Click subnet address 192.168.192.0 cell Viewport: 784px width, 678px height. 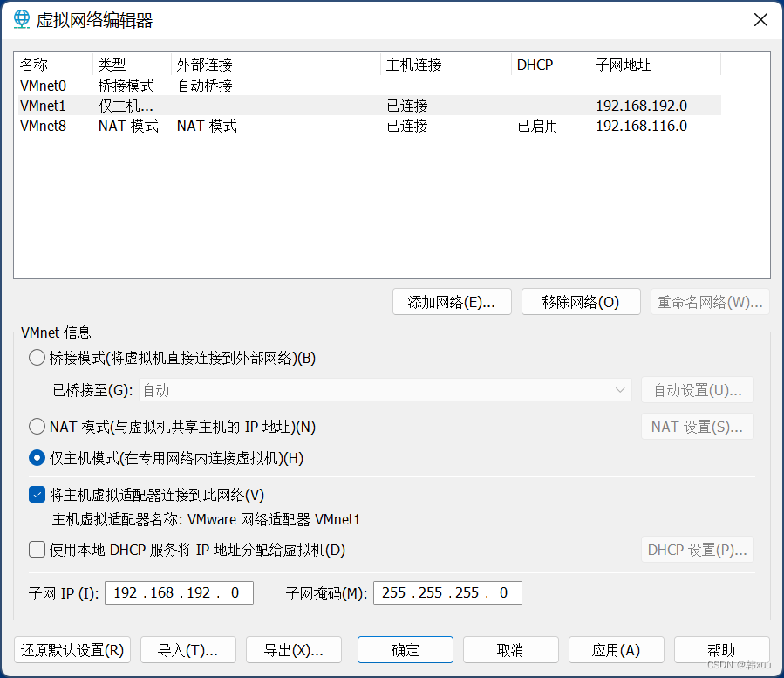coord(642,106)
